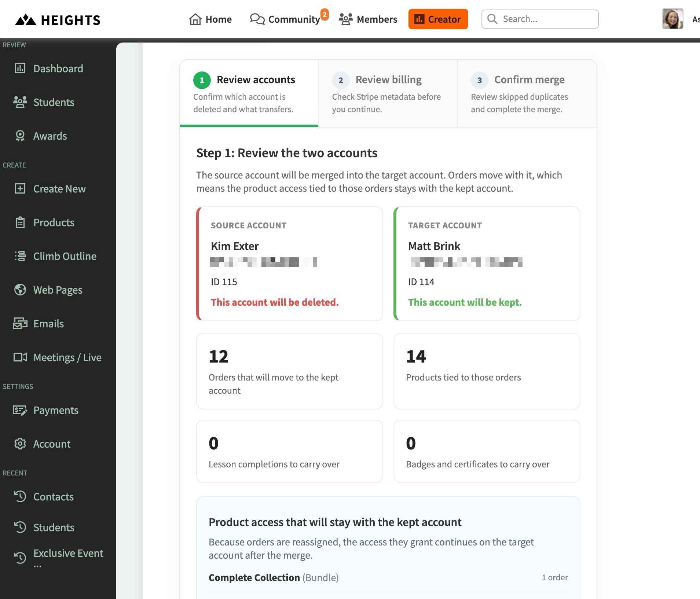Navigate to Web Pages
Screen dimensions: 700x599
click(58, 290)
